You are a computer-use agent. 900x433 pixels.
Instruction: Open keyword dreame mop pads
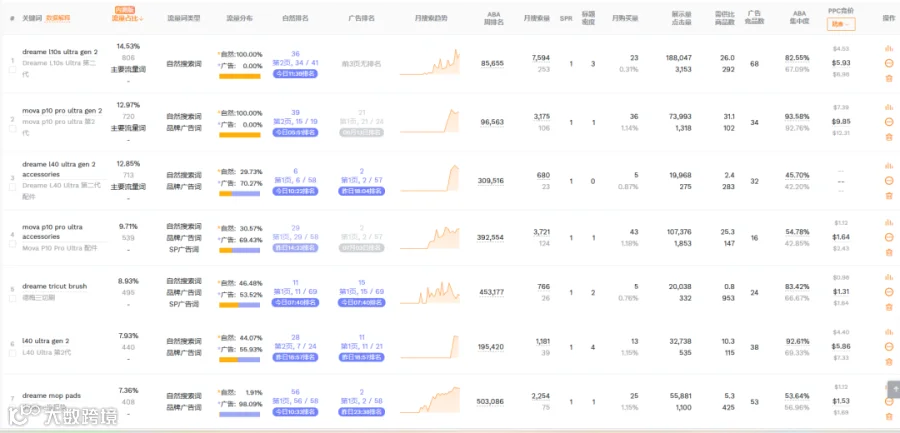(52, 396)
